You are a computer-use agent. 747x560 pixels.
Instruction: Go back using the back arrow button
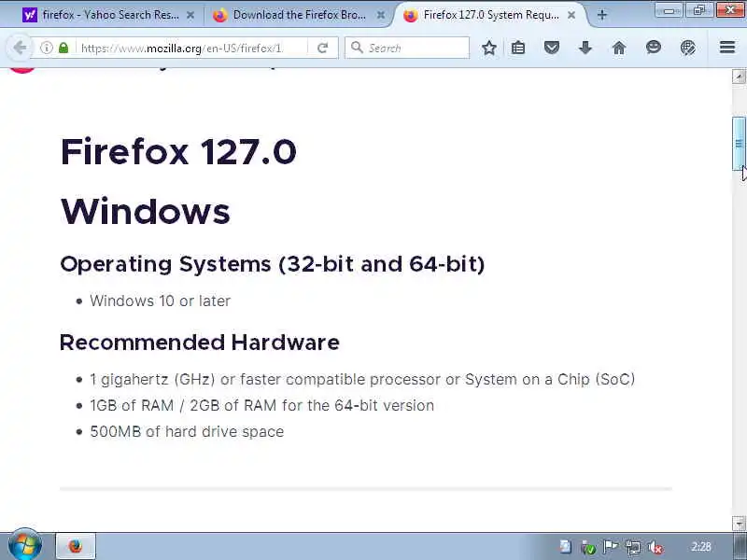tap(20, 48)
